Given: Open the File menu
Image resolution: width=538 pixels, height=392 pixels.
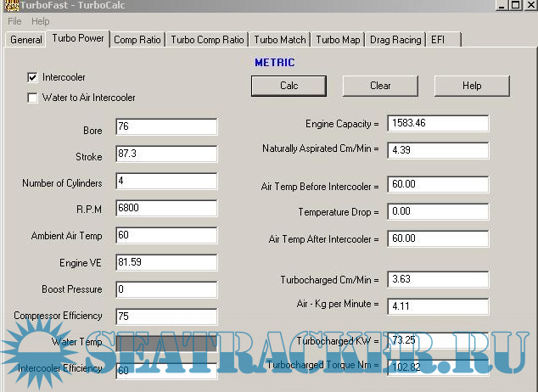Looking at the screenshot, I should point(14,21).
